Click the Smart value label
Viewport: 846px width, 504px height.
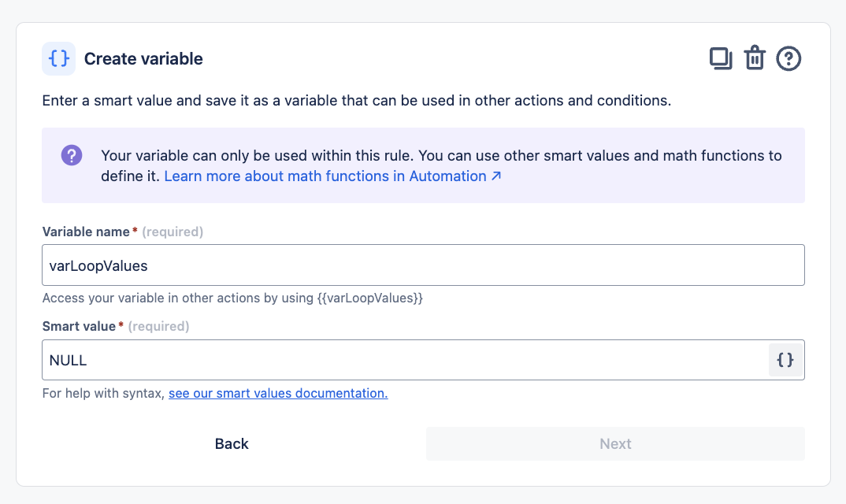coord(79,326)
